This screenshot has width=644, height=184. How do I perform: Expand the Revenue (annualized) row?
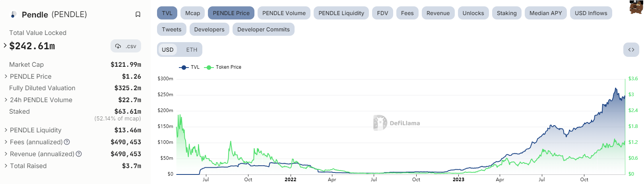[x=6, y=154]
